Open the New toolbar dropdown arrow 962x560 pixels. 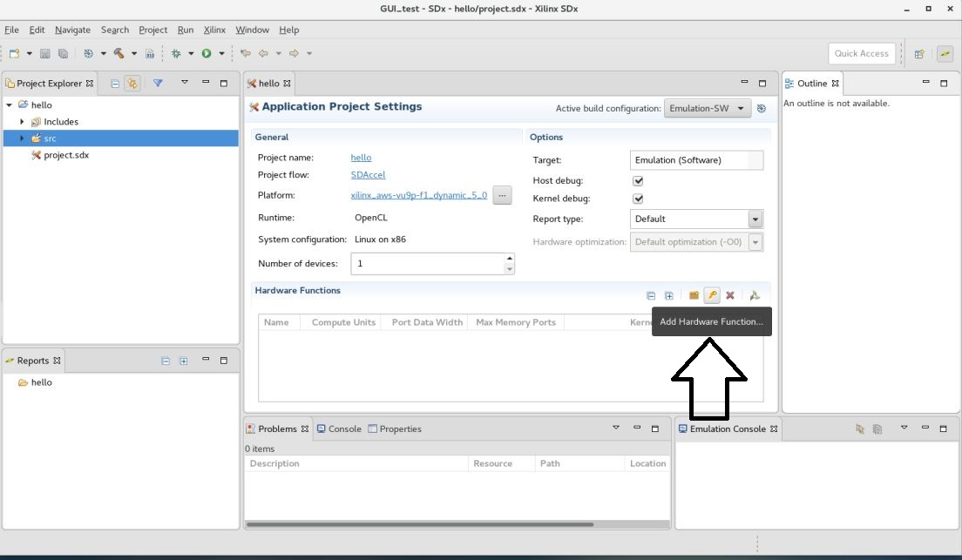pos(29,53)
